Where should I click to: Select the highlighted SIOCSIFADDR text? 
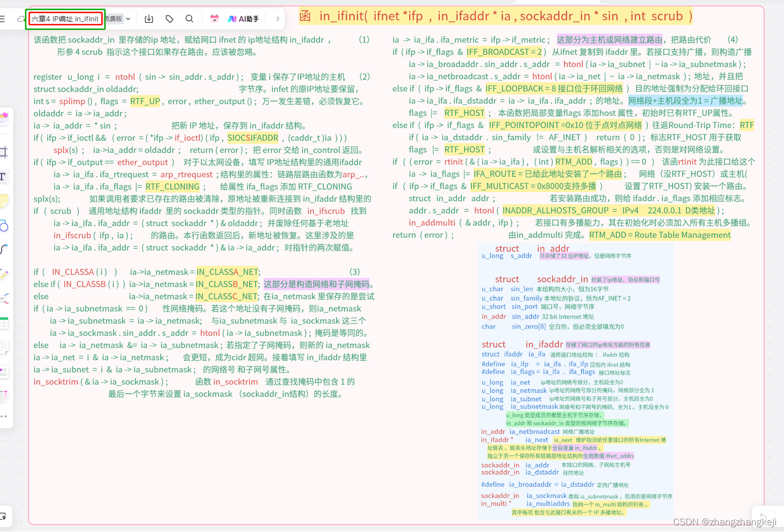[x=253, y=138]
